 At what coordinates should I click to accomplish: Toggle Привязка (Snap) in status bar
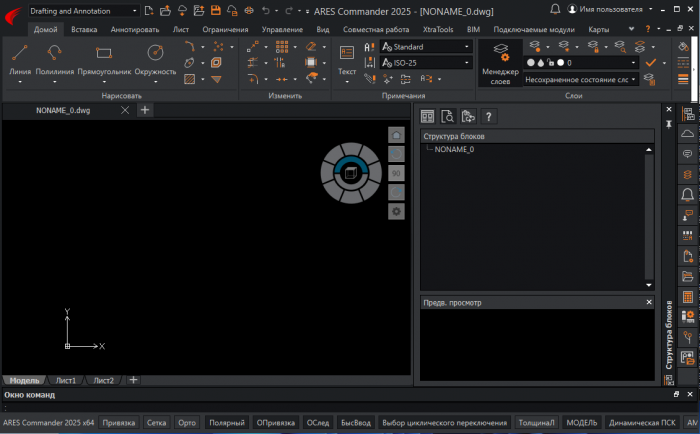tap(119, 423)
